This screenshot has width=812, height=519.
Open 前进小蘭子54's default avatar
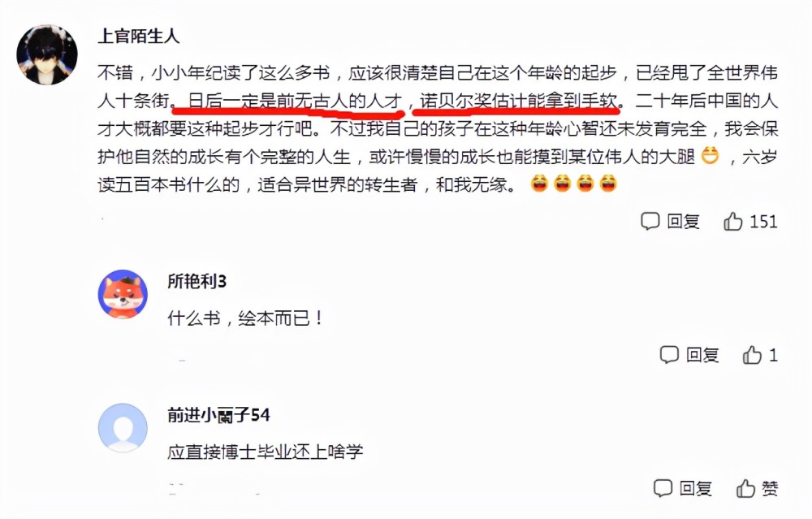[x=123, y=428]
